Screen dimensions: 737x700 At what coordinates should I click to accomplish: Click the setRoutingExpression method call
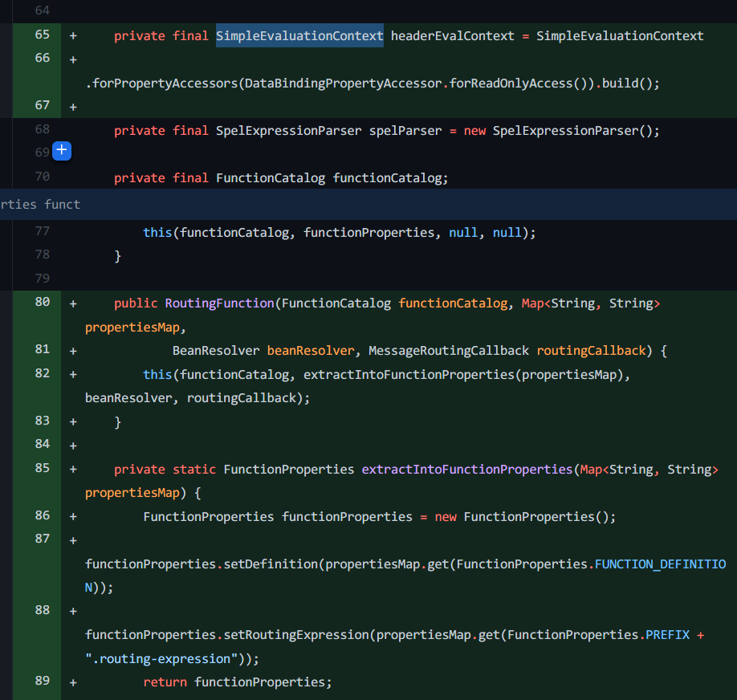coord(296,635)
